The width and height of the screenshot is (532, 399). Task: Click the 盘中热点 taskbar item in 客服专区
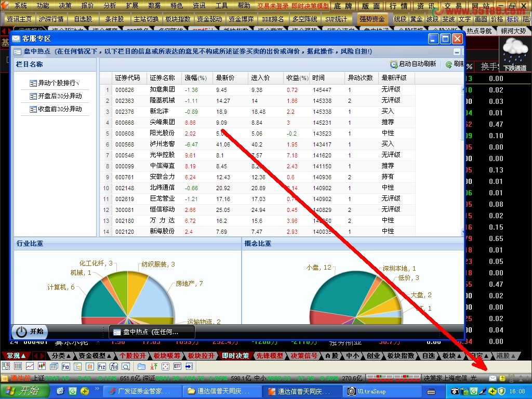click(x=152, y=332)
